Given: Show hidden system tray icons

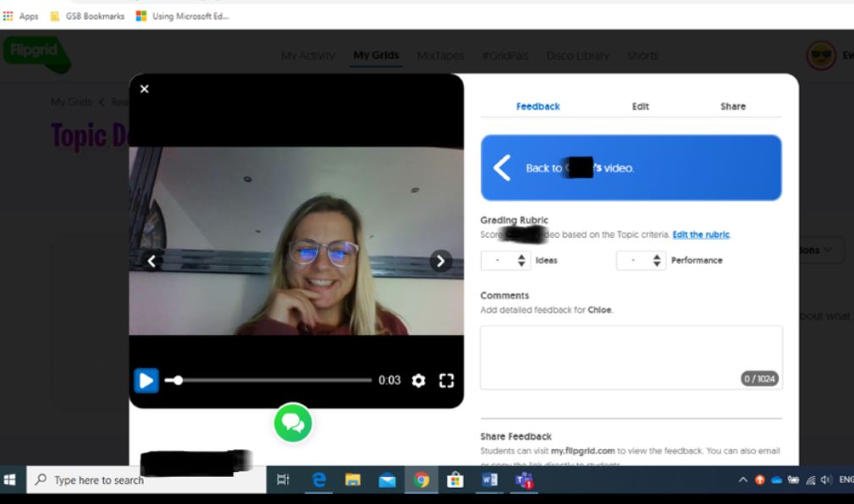Looking at the screenshot, I should (743, 479).
